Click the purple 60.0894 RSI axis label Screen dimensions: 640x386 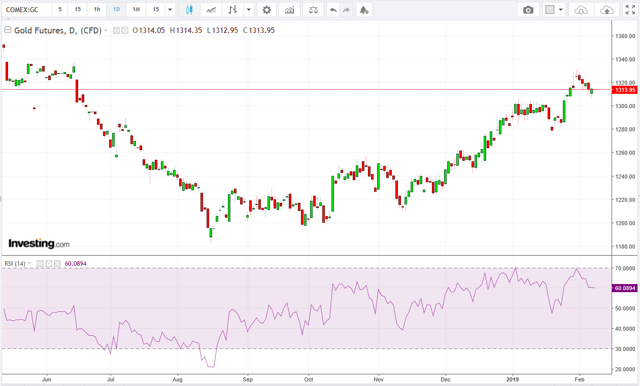click(x=624, y=288)
